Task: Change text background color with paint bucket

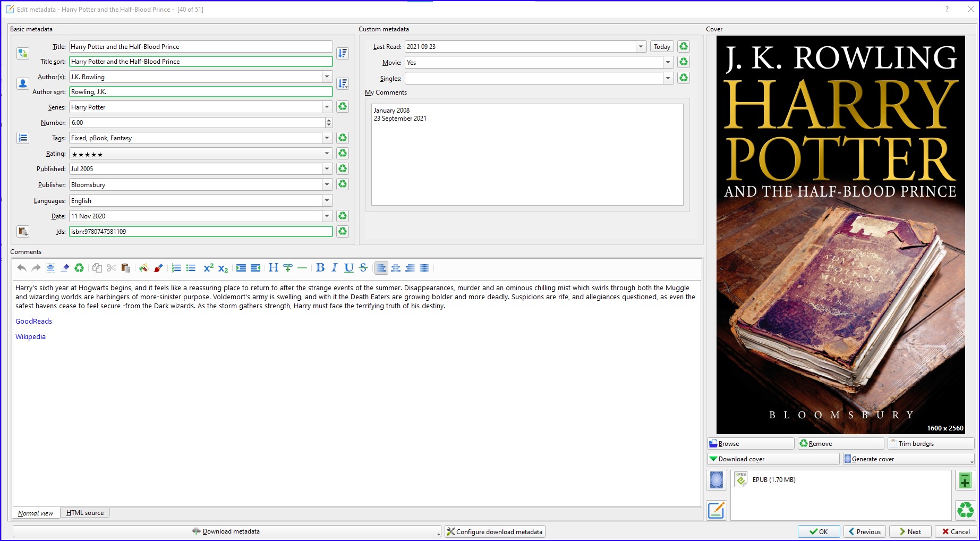Action: 143,268
